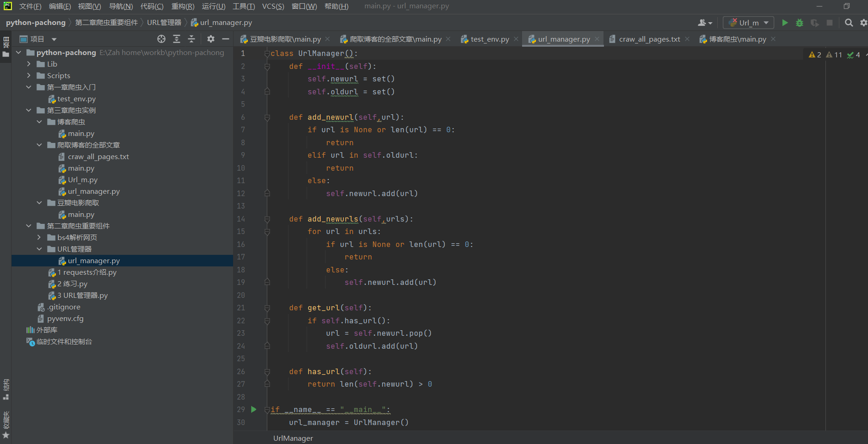Collapse the 第三章爬虫实例 folder
Image resolution: width=868 pixels, height=444 pixels.
29,111
